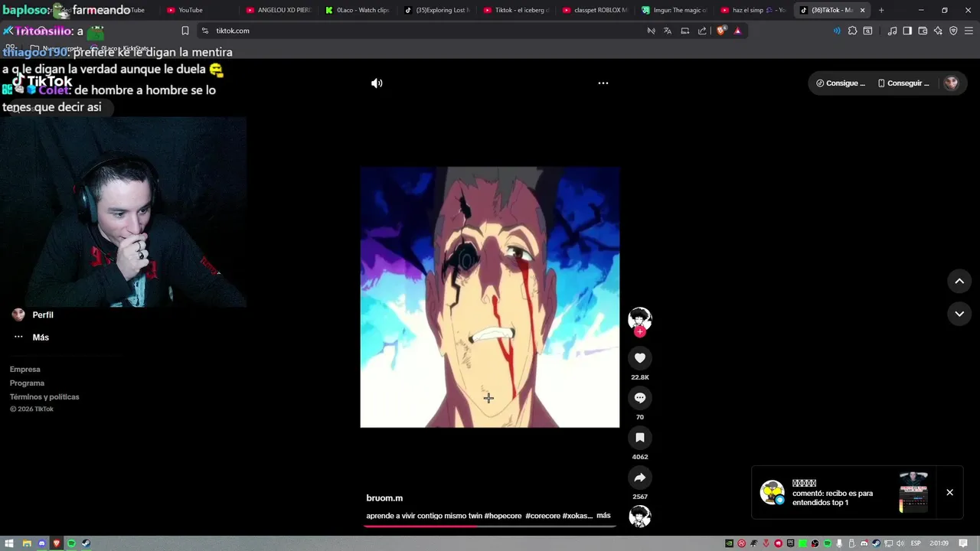
Task: Go to previous video with up arrow
Action: pyautogui.click(x=959, y=282)
